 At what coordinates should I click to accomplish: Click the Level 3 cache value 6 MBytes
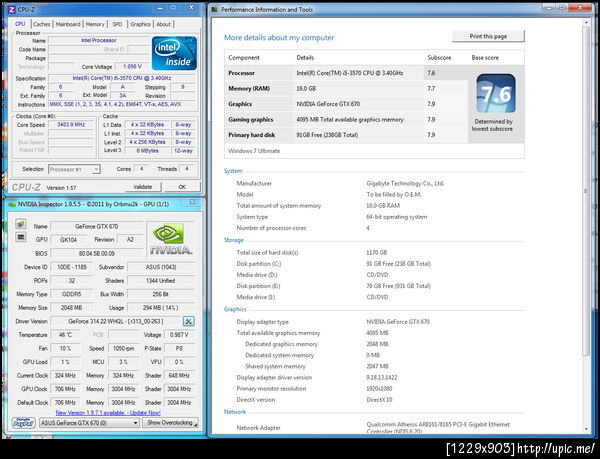[x=147, y=151]
